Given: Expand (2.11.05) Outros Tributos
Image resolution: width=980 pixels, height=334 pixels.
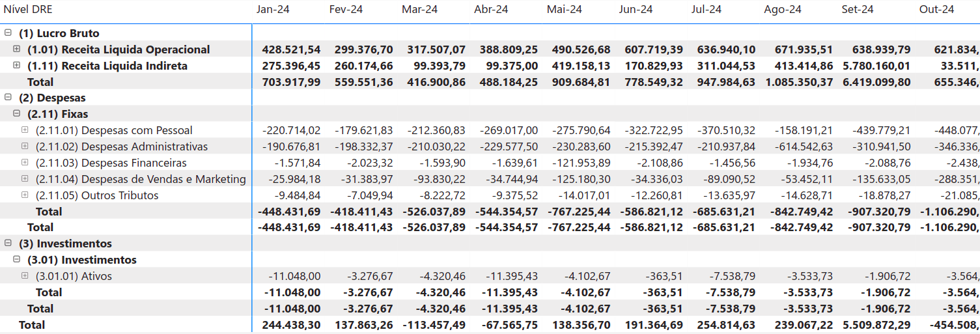Looking at the screenshot, I should (25, 195).
